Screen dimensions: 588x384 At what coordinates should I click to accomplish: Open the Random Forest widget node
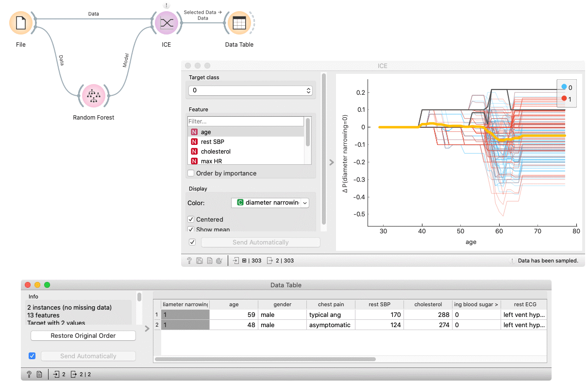[x=93, y=96]
